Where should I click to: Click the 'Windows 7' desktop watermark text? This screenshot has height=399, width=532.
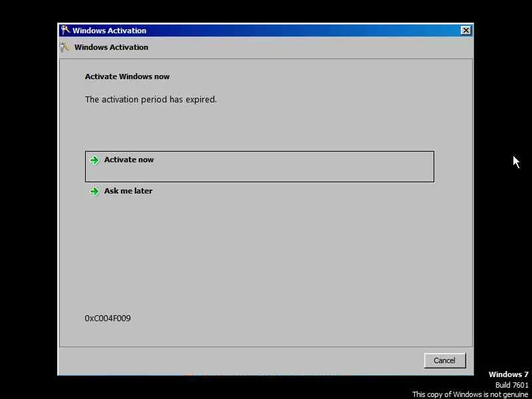point(508,374)
